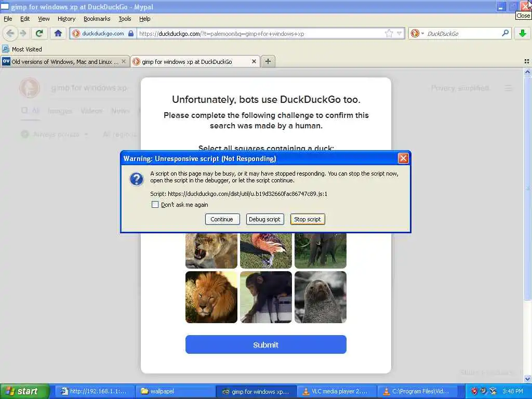Reload the page with the refresh icon
The width and height of the screenshot is (532, 399).
pos(39,33)
